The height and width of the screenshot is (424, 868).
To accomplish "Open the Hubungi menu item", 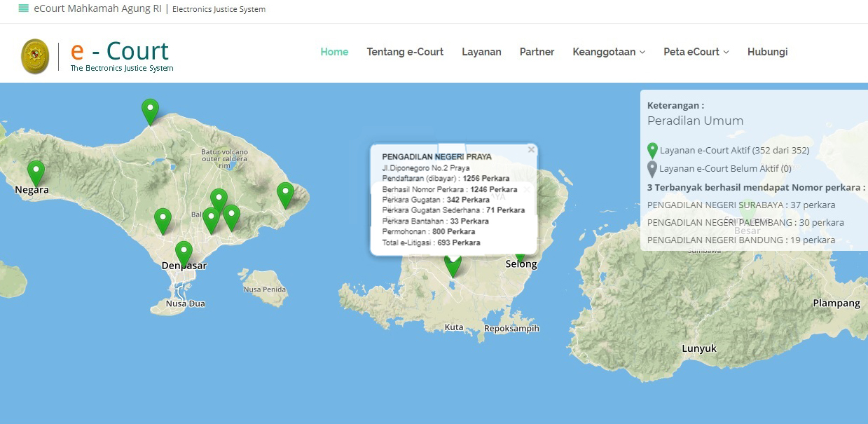I will click(767, 52).
